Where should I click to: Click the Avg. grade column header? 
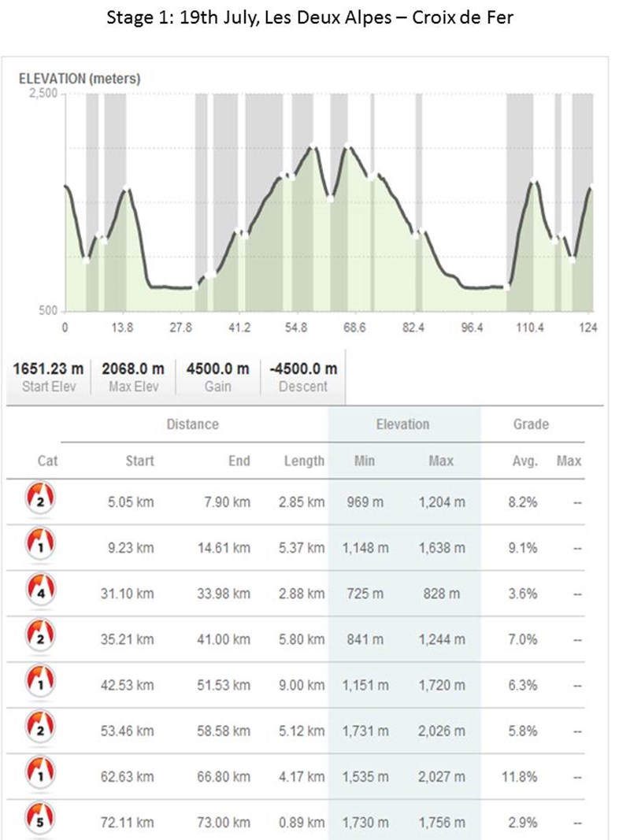(525, 461)
